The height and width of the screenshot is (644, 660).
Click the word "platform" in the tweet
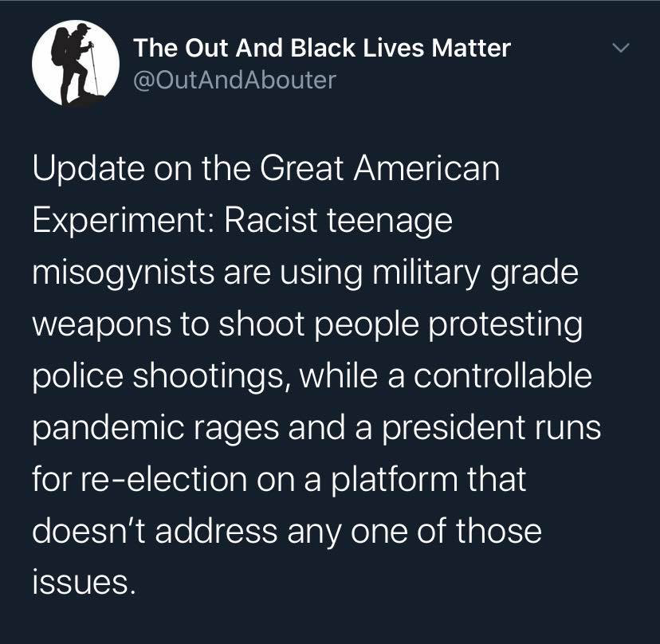pyautogui.click(x=395, y=479)
